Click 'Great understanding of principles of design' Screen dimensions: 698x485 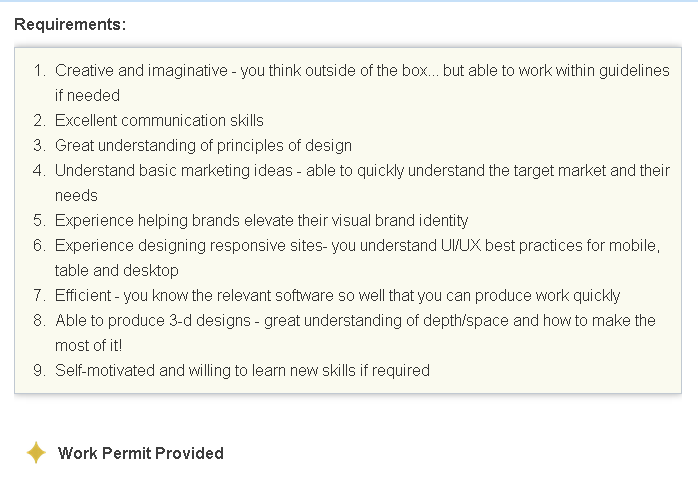click(203, 146)
